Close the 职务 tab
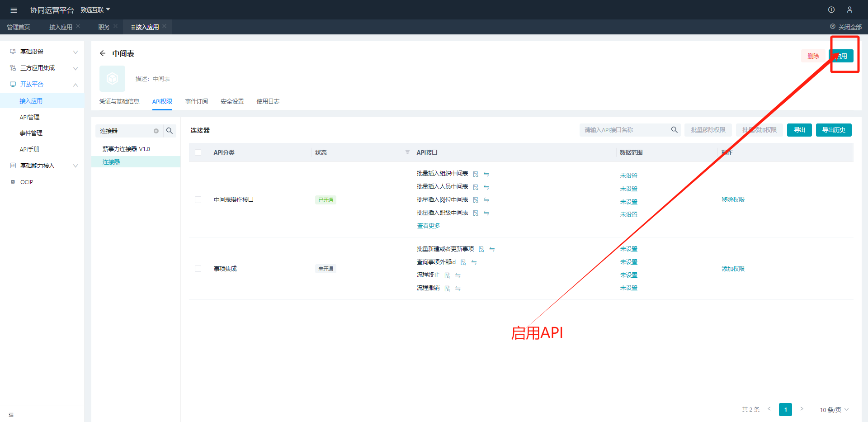 click(116, 26)
